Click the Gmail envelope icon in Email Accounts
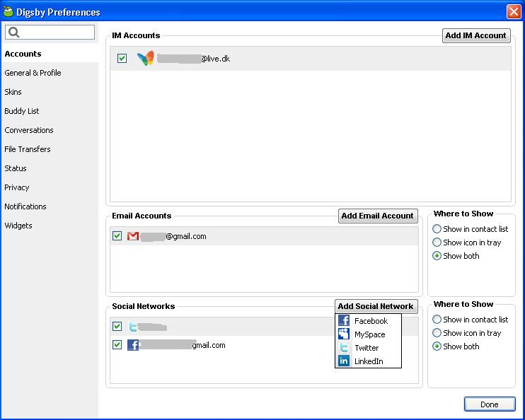This screenshot has height=420, width=525. pos(132,236)
